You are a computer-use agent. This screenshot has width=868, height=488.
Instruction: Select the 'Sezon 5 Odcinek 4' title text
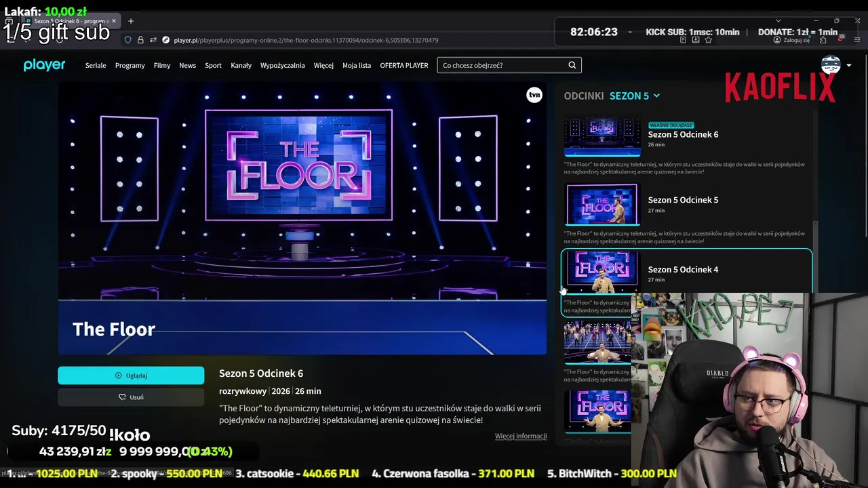tap(683, 269)
